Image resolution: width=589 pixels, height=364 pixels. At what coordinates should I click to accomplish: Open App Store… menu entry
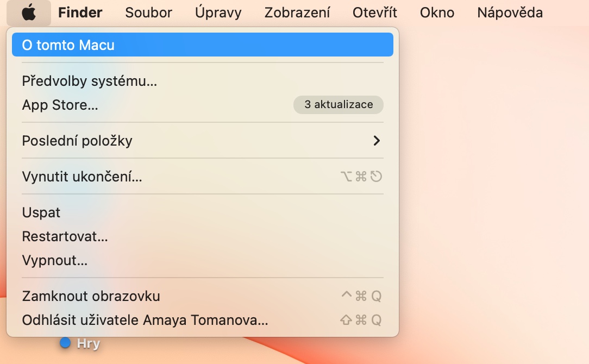click(203, 105)
